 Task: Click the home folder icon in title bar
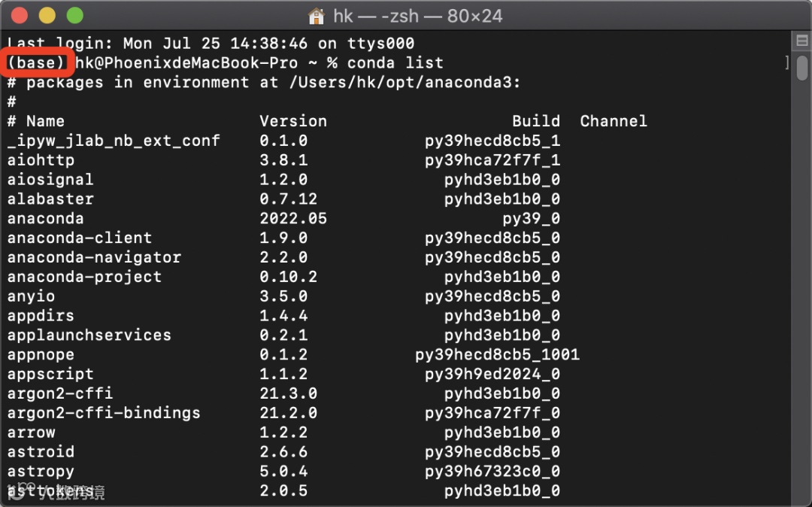316,16
